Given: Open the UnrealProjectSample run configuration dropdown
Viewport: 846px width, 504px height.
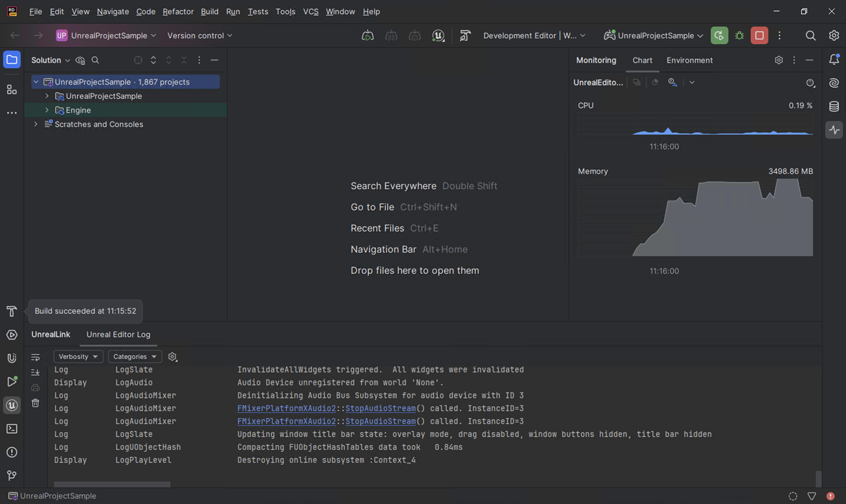Looking at the screenshot, I should pyautogui.click(x=653, y=36).
